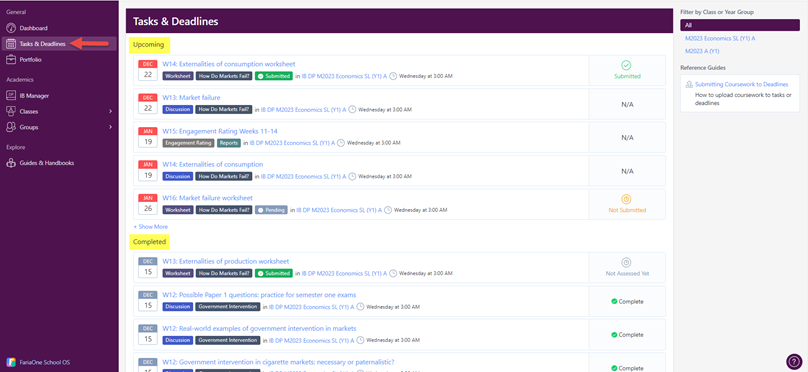Open the Dashboard icon in sidebar
Image resolution: width=808 pixels, height=372 pixels.
pyautogui.click(x=10, y=28)
